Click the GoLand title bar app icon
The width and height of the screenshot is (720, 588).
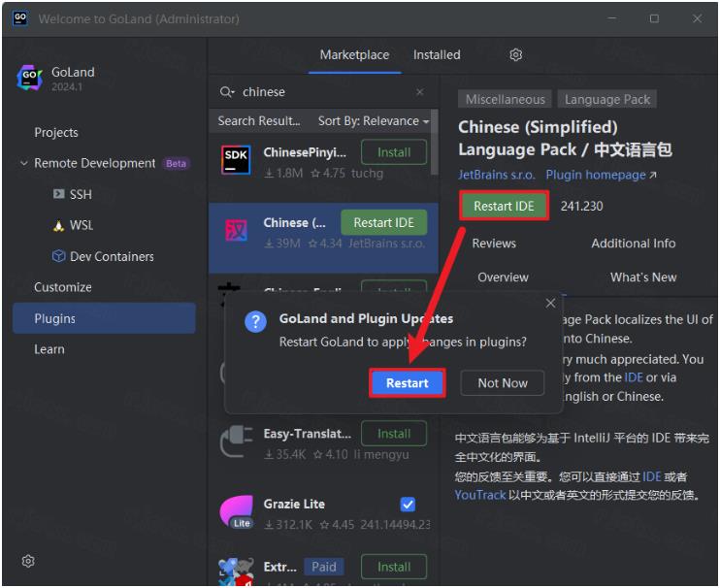20,18
